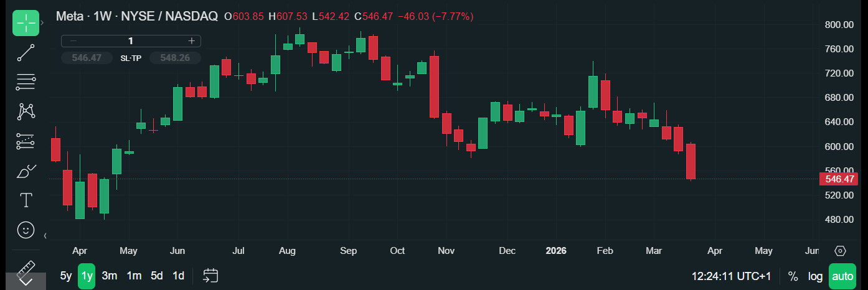868x290 pixels.
Task: Toggle the log scale mode
Action: (x=815, y=276)
